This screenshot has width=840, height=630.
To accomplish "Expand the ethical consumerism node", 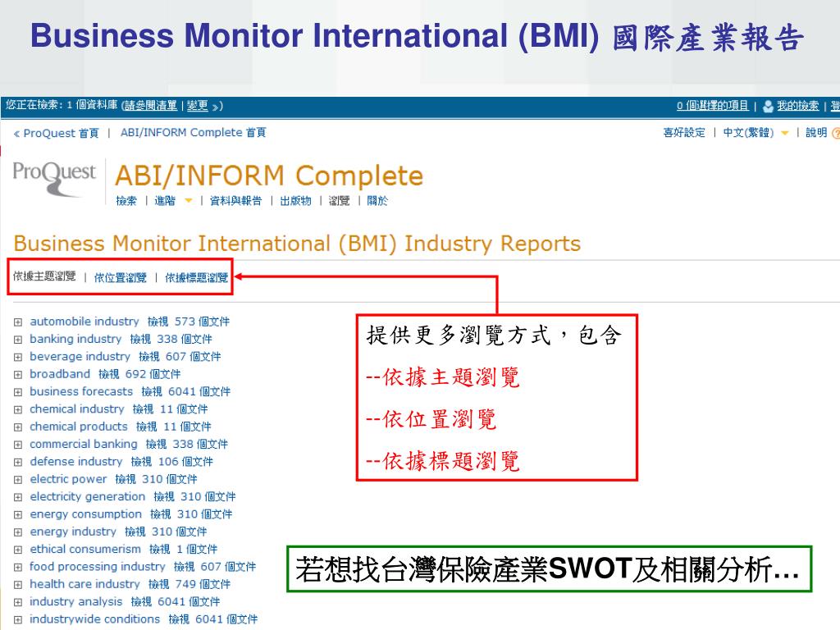I will [x=18, y=550].
